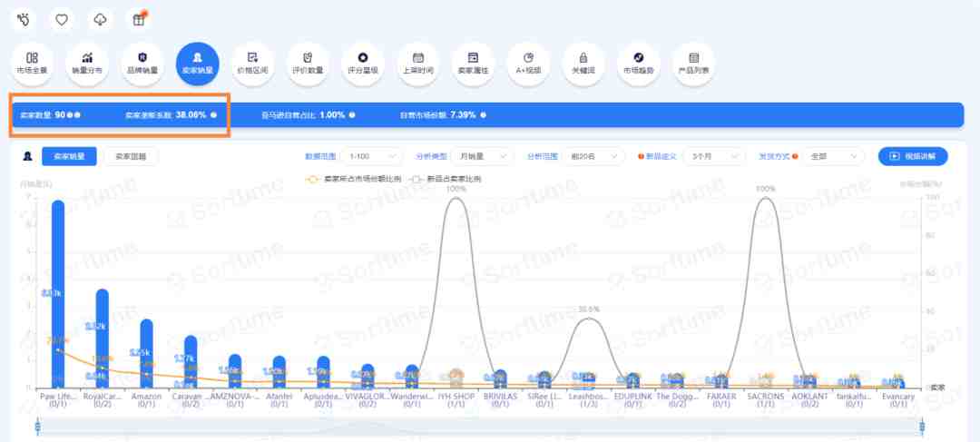Click the 视频讲解 video button
The image size is (980, 442).
(913, 156)
